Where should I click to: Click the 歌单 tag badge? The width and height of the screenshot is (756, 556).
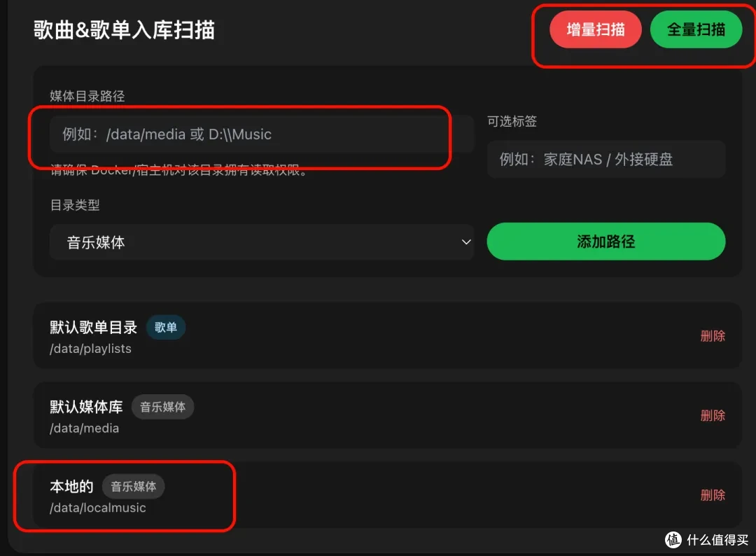click(166, 328)
